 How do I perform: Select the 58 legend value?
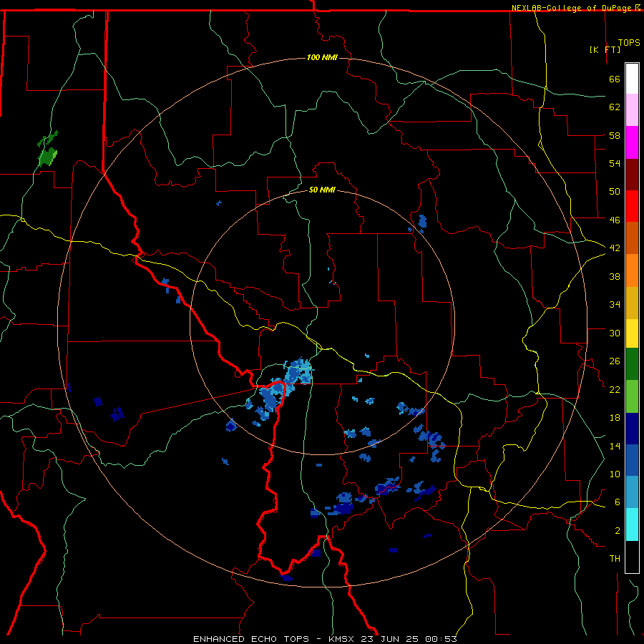click(x=615, y=135)
